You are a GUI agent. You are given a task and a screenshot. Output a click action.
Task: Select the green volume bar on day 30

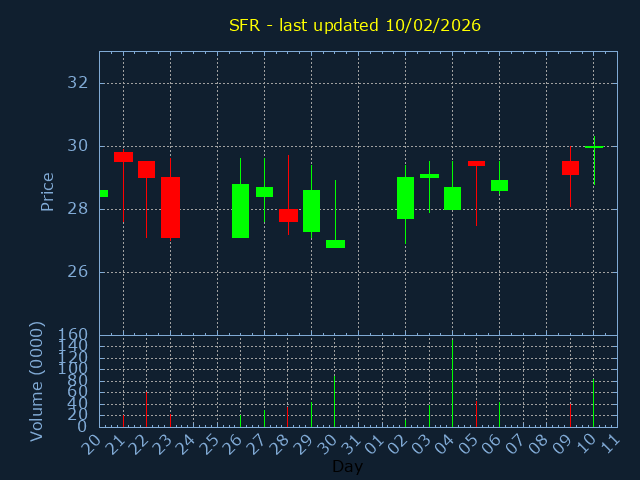pos(334,401)
